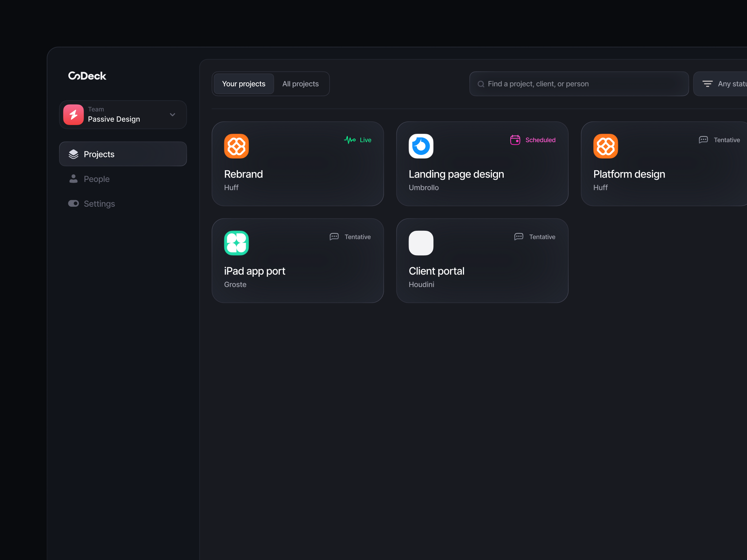Click the magnifier icon in the search bar

tap(481, 83)
